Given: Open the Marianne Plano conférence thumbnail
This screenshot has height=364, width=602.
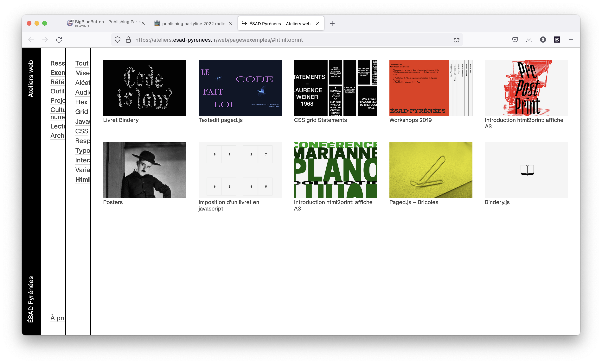Looking at the screenshot, I should coord(335,170).
